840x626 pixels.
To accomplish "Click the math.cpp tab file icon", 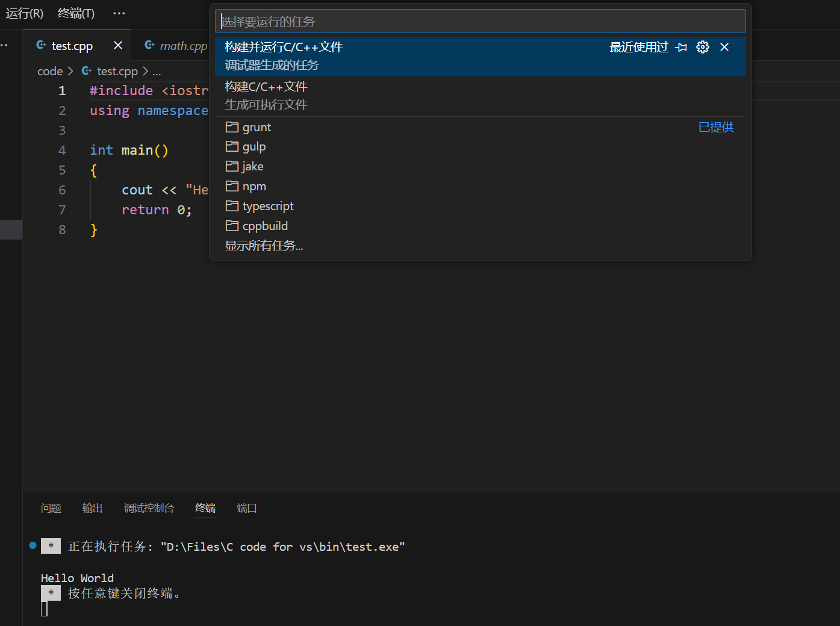I will [150, 46].
